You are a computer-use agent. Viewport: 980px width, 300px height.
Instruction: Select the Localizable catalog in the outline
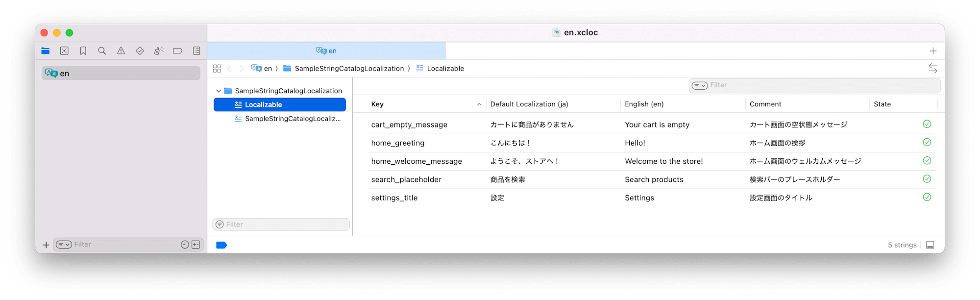pos(280,104)
